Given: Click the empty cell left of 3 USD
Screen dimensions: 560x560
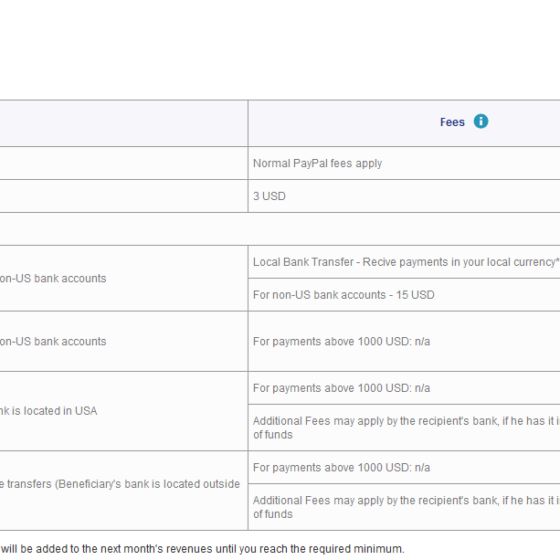Looking at the screenshot, I should (124, 196).
